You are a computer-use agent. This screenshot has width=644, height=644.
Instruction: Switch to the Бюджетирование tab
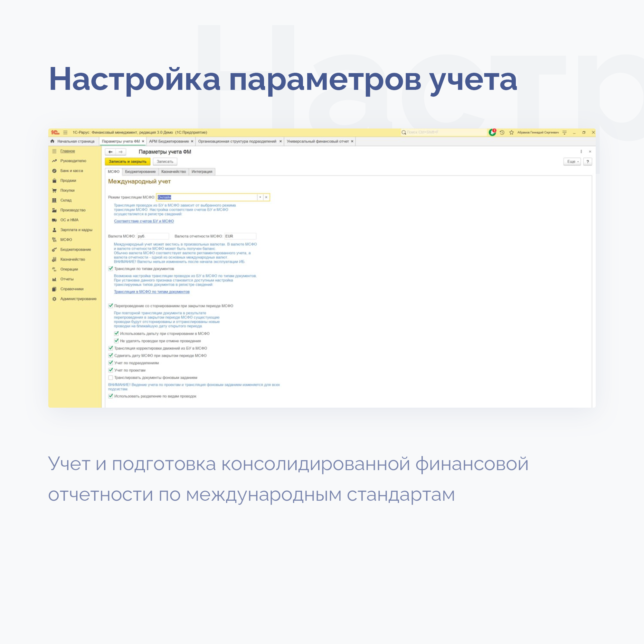140,172
